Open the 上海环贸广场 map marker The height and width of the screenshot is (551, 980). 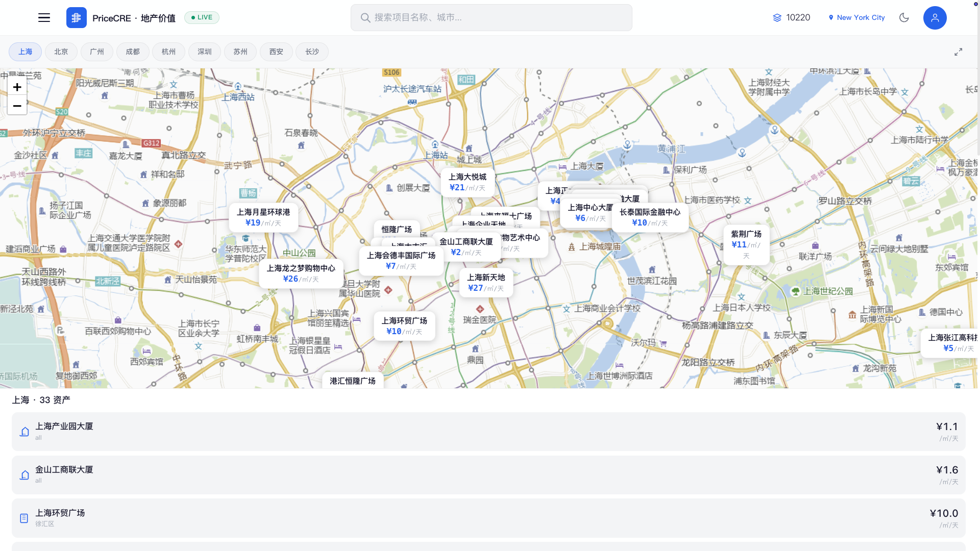pos(404,326)
